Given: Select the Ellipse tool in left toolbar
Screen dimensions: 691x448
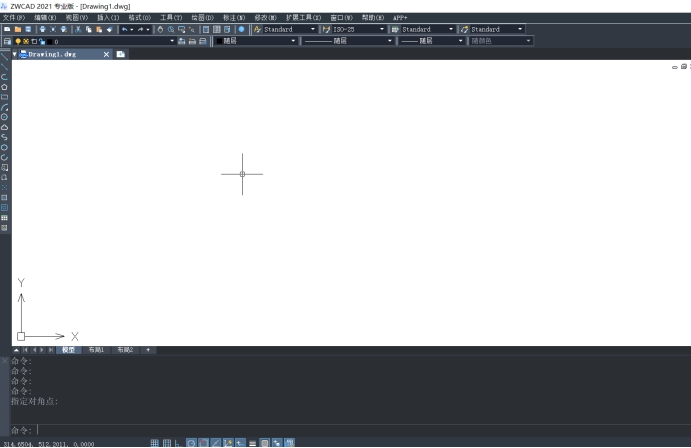Looking at the screenshot, I should click(x=4, y=148).
